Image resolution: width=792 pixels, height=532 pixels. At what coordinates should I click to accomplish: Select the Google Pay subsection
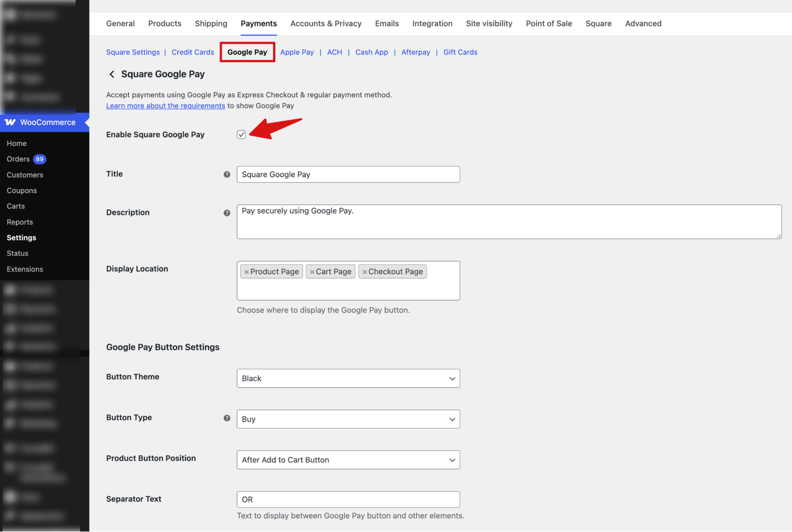[x=247, y=52]
